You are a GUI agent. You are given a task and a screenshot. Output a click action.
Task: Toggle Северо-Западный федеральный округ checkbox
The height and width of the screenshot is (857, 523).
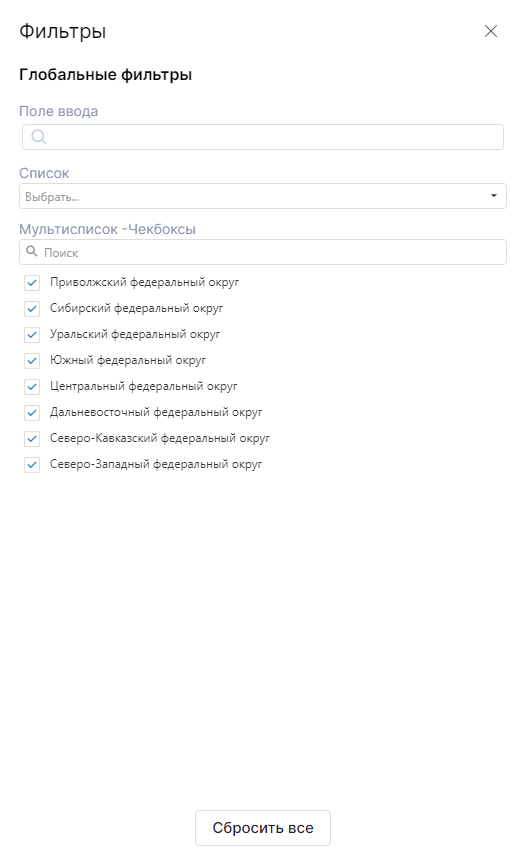point(32,465)
